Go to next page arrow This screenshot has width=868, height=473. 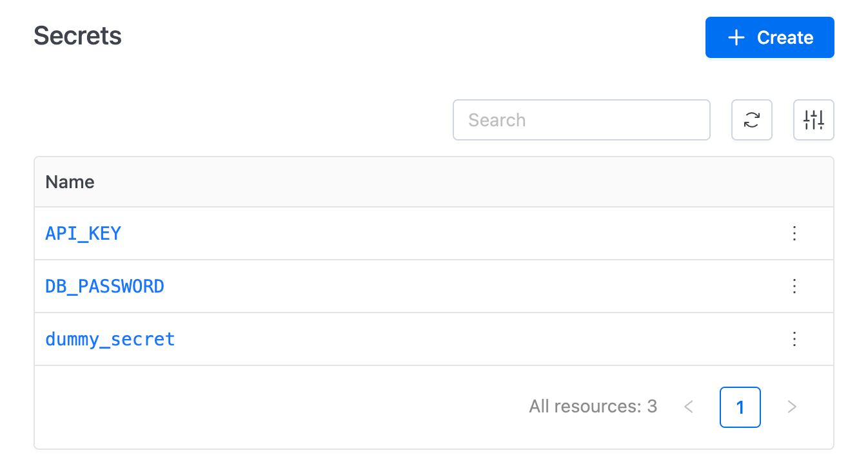pos(792,407)
